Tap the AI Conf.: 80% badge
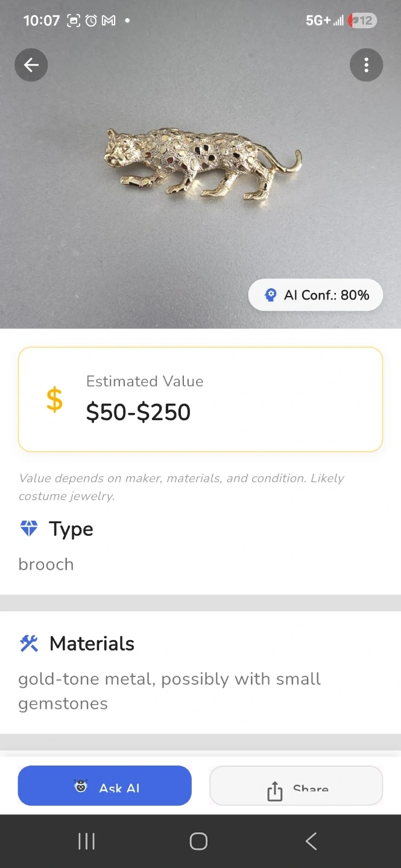This screenshot has width=401, height=868. (315, 295)
